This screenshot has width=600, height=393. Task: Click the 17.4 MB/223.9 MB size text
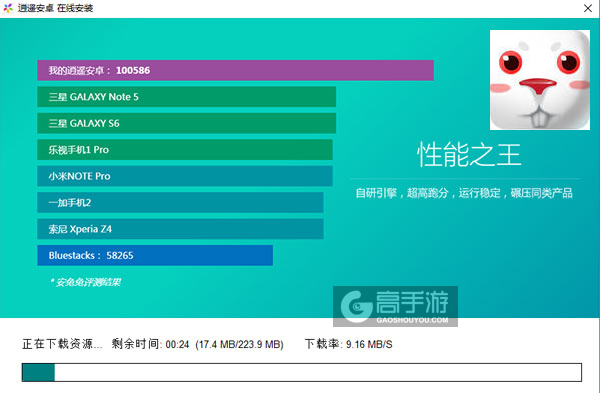[240, 344]
